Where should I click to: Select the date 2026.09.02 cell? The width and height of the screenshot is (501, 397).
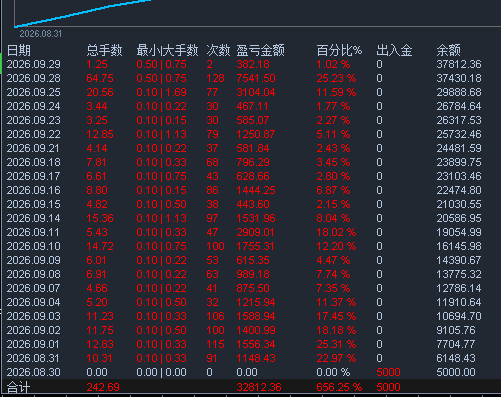click(x=34, y=330)
